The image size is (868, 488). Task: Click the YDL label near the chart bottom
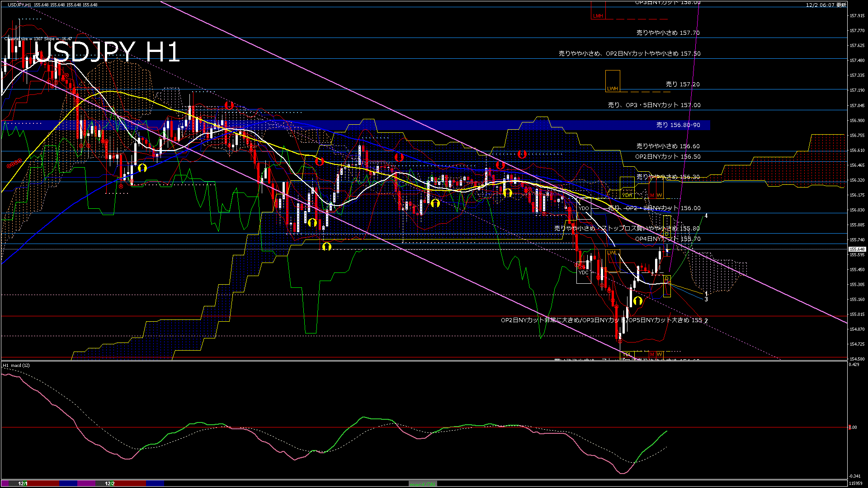pyautogui.click(x=627, y=354)
